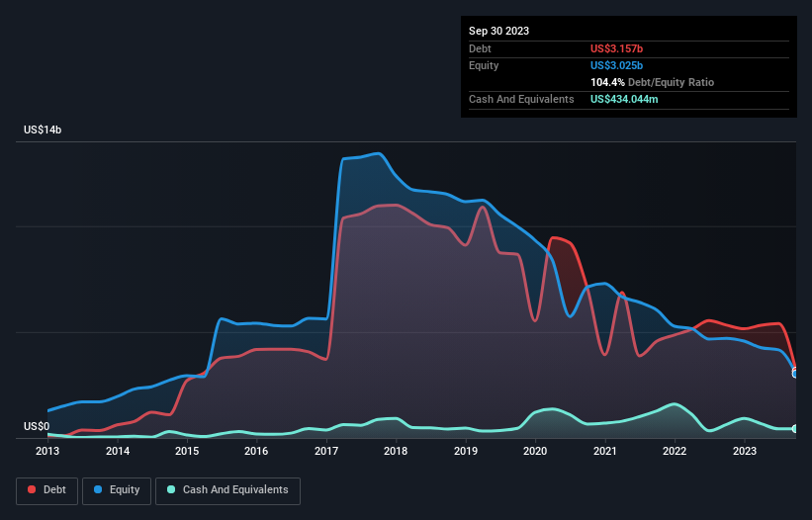Screen dimensions: 812x520
Task: Click the Equity end-point marker on chart
Action: (x=796, y=374)
